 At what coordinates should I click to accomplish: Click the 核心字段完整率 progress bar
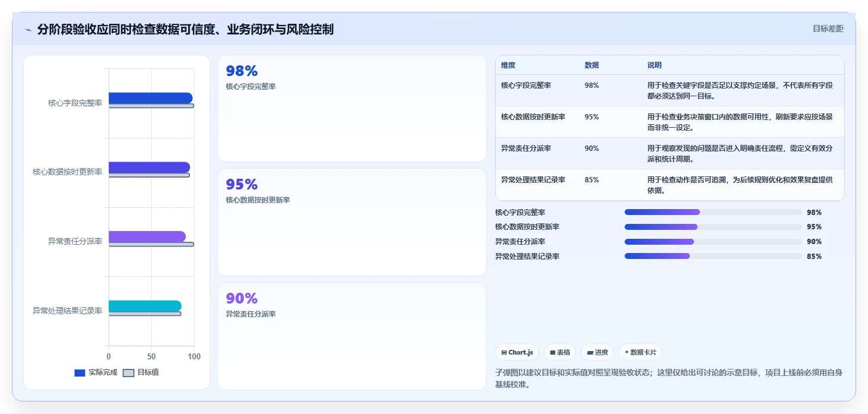pos(713,212)
